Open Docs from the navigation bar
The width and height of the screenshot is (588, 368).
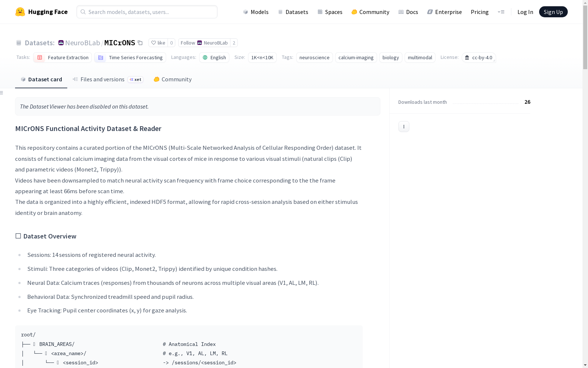click(x=408, y=12)
